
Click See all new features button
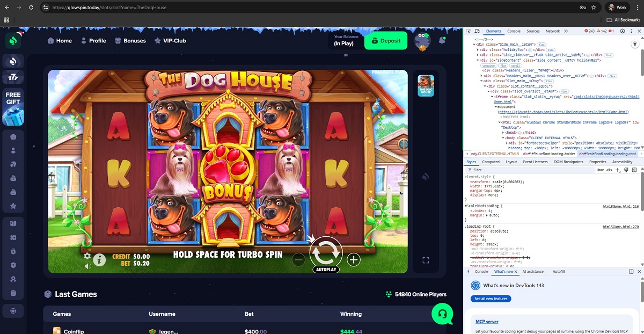(x=491, y=299)
